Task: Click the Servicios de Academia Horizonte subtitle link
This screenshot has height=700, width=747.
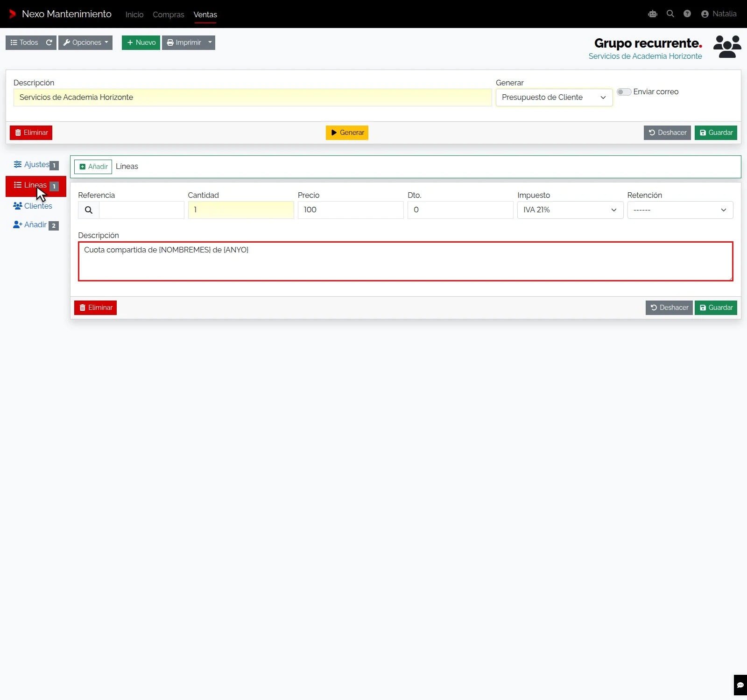Action: tap(645, 56)
